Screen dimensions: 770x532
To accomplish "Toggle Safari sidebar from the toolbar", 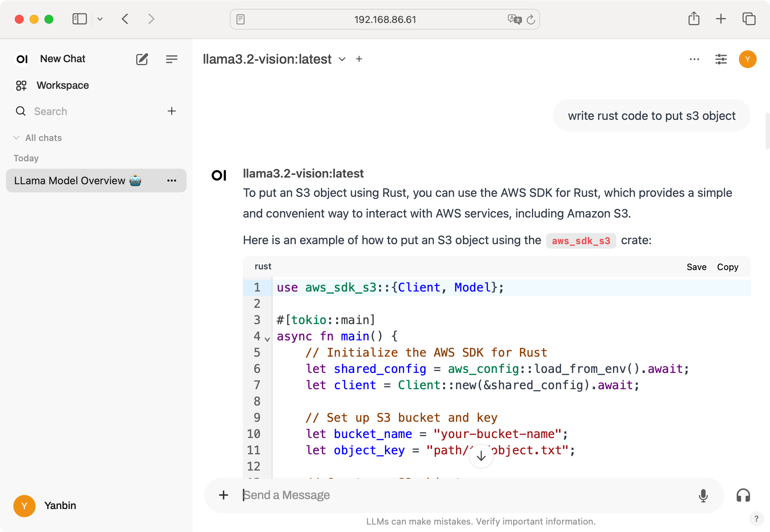I will pyautogui.click(x=80, y=19).
